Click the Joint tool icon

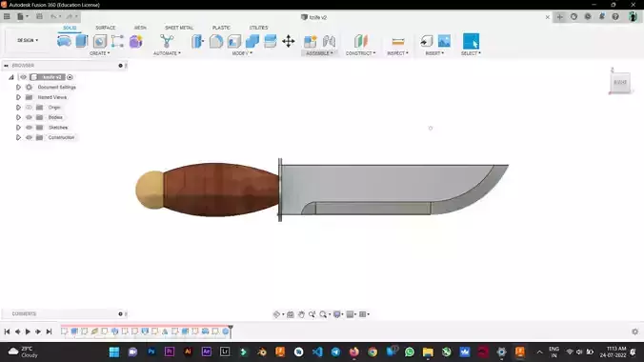(329, 41)
